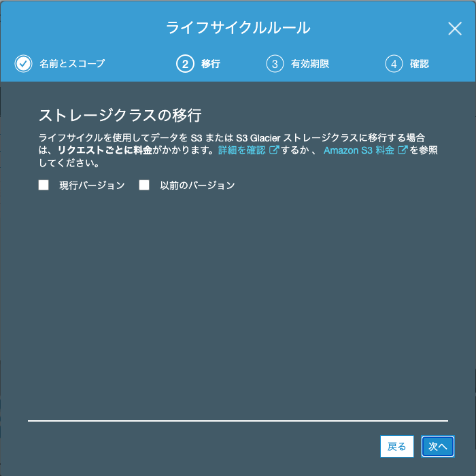Select the step 2 circle icon
Viewport: 476px width, 476px height.
(185, 64)
